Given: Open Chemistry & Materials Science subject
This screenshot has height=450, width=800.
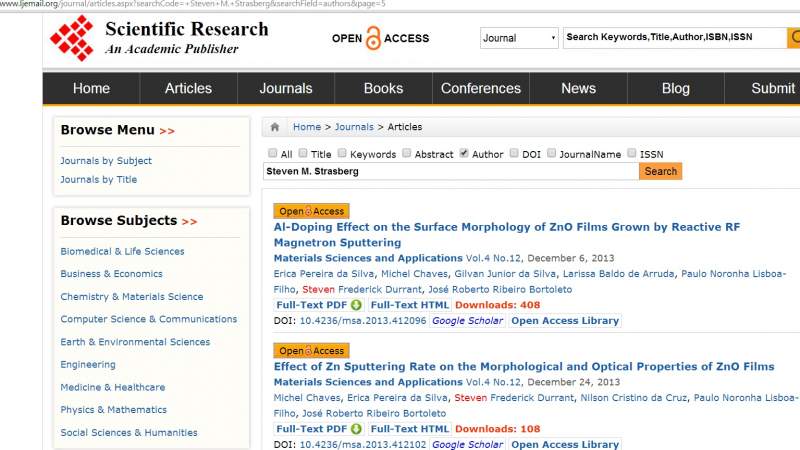Looking at the screenshot, I should coord(132,297).
